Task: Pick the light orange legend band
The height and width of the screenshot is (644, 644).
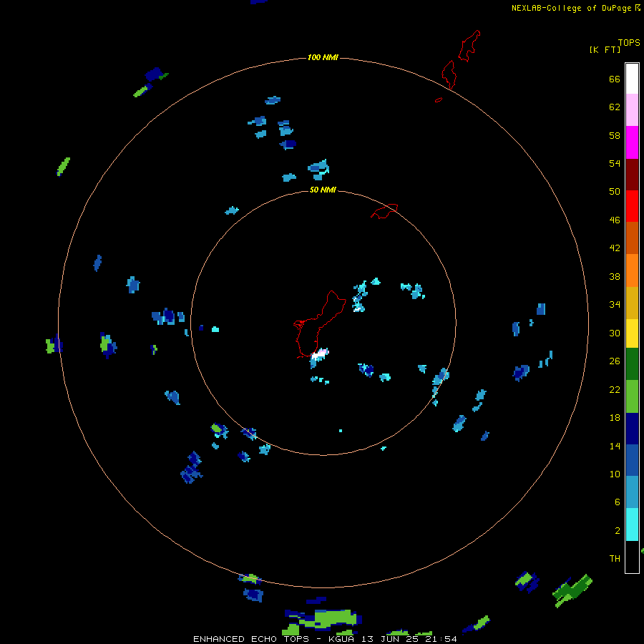Action: (632, 270)
